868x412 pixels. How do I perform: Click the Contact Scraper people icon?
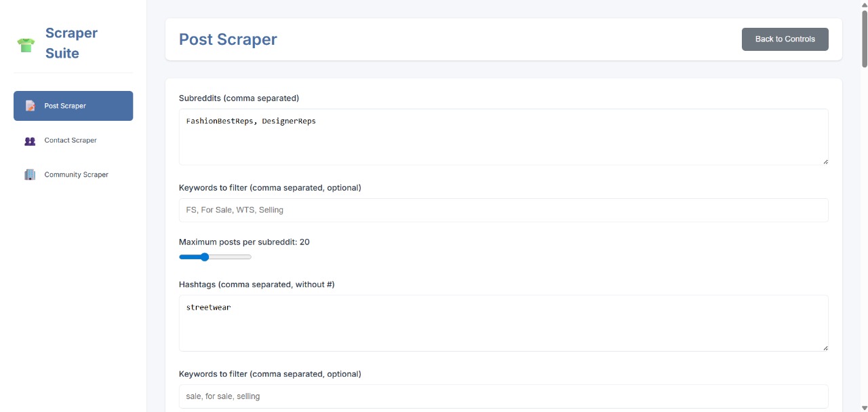(30, 141)
